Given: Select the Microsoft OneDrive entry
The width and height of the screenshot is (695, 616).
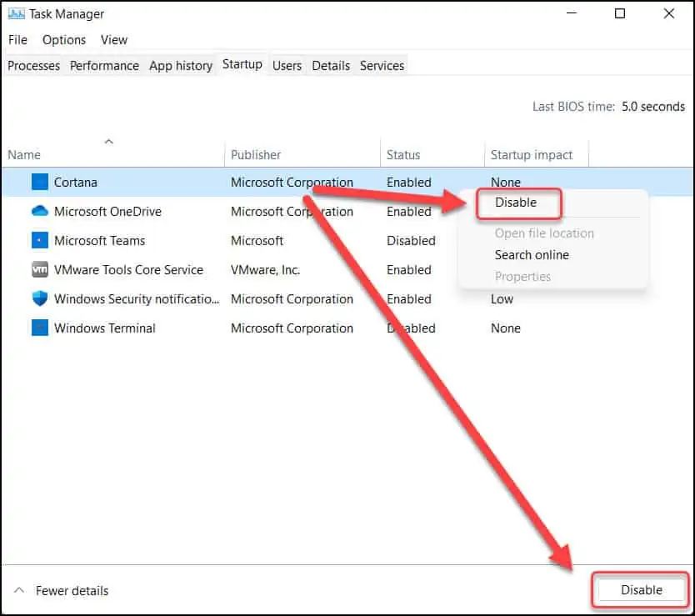Looking at the screenshot, I should (x=107, y=211).
